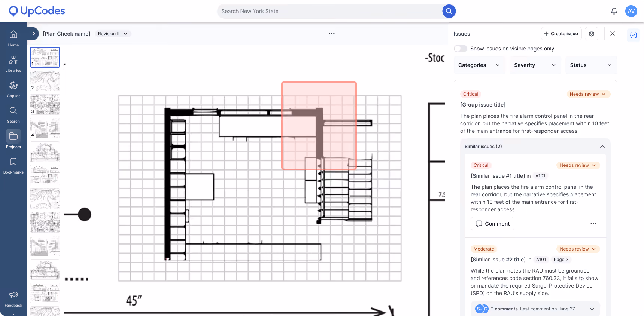Click in Search New York State field
The image size is (644, 316).
(329, 11)
